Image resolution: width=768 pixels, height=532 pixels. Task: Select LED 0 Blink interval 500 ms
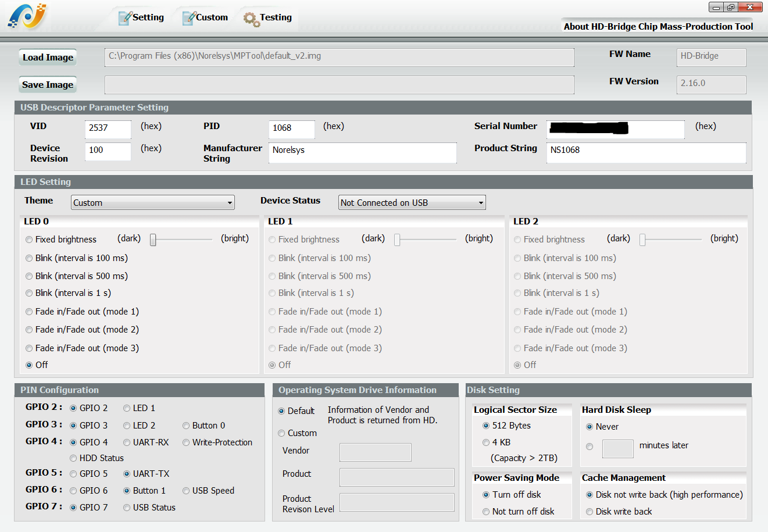tap(77, 276)
